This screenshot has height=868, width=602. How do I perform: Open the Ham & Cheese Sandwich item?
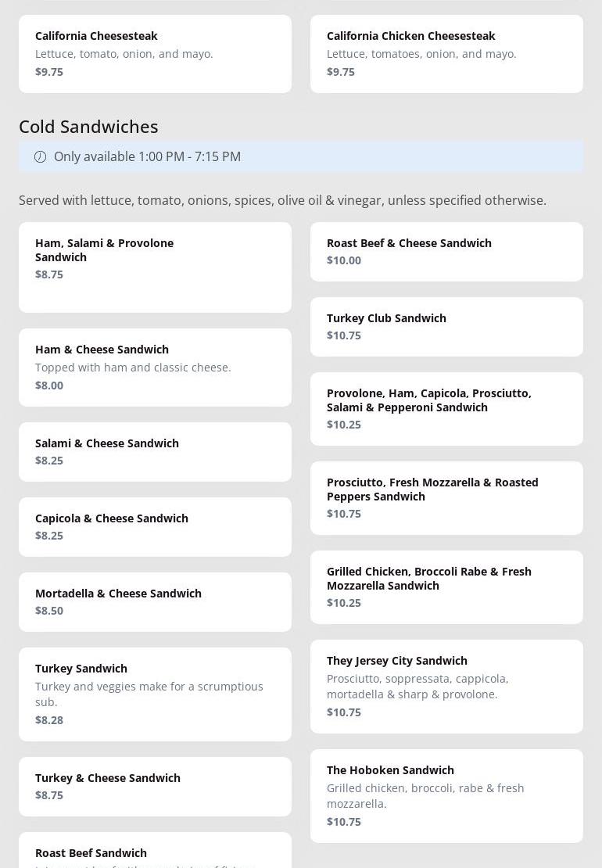(155, 367)
